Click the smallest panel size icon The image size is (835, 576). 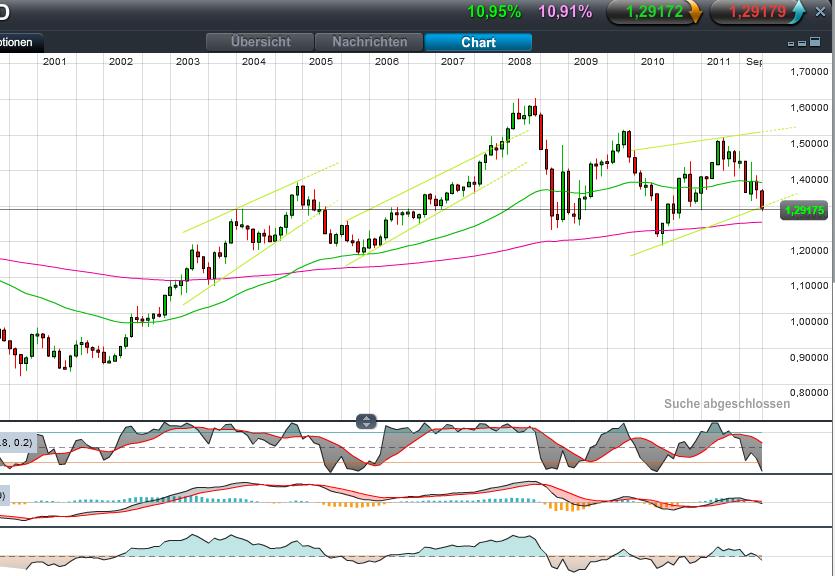(790, 43)
